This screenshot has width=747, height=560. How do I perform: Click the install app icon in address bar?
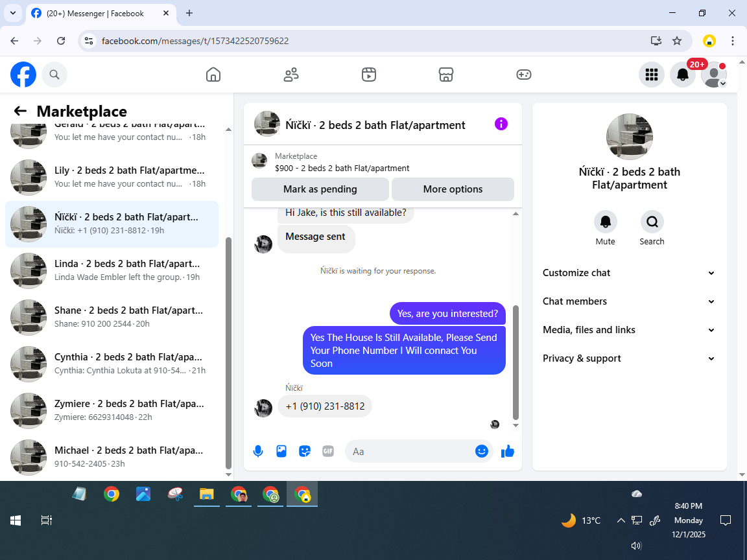point(656,41)
